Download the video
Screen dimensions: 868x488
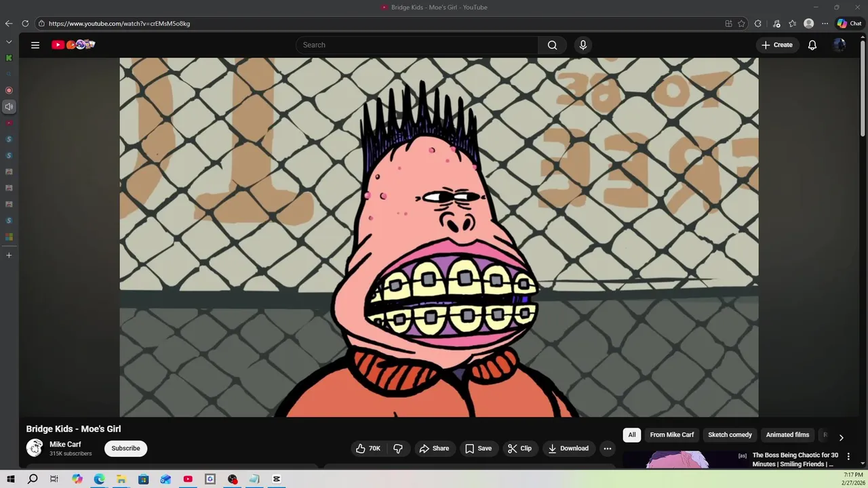click(568, 448)
